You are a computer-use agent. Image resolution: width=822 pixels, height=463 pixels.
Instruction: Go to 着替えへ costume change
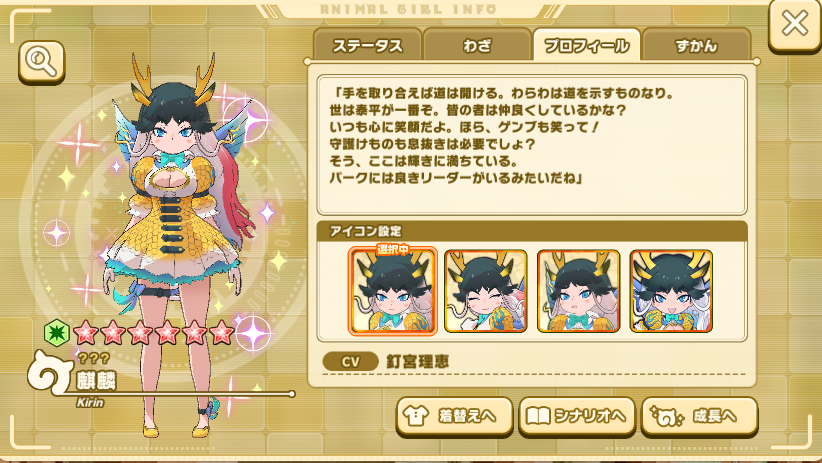coord(454,416)
